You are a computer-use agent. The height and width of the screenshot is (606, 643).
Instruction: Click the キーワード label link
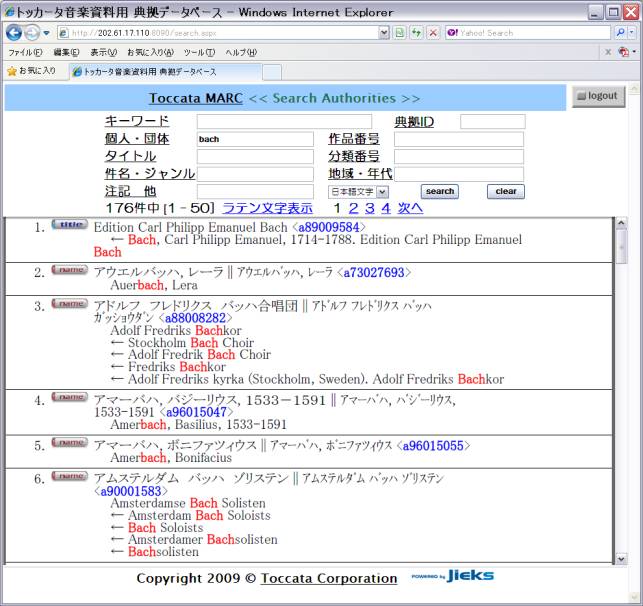click(137, 121)
